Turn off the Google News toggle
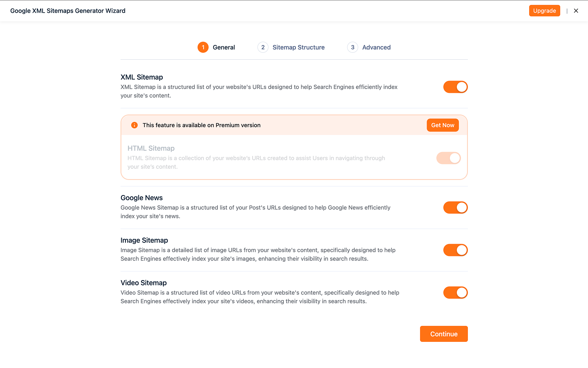588x368 pixels. 455,208
